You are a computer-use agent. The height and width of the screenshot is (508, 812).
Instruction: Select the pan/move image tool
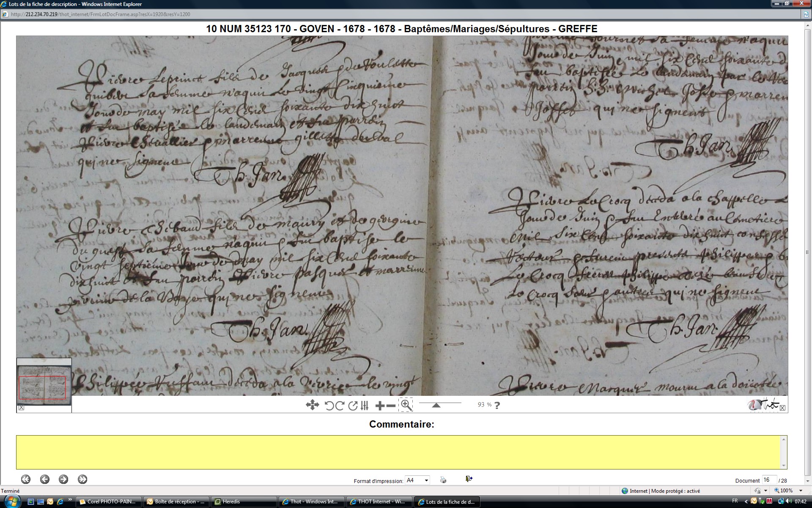[x=312, y=405]
